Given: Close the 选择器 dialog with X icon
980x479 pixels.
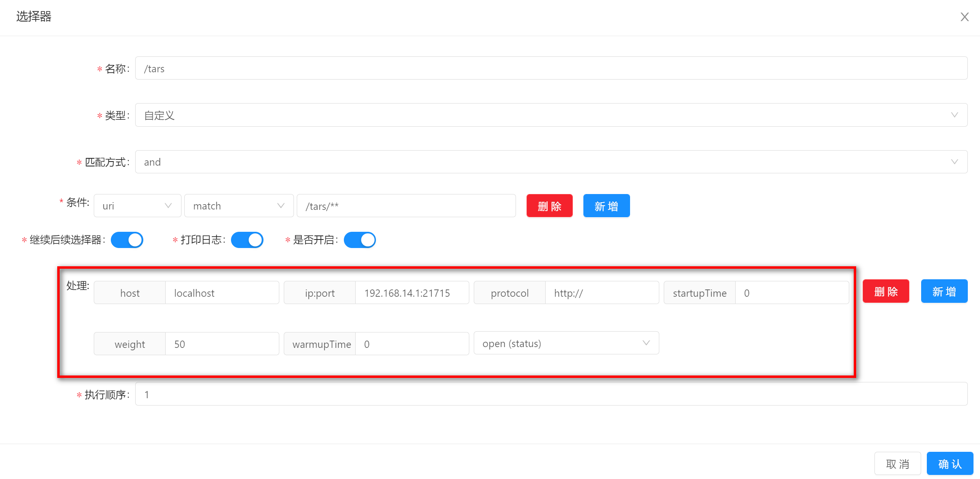Looking at the screenshot, I should coord(964,17).
